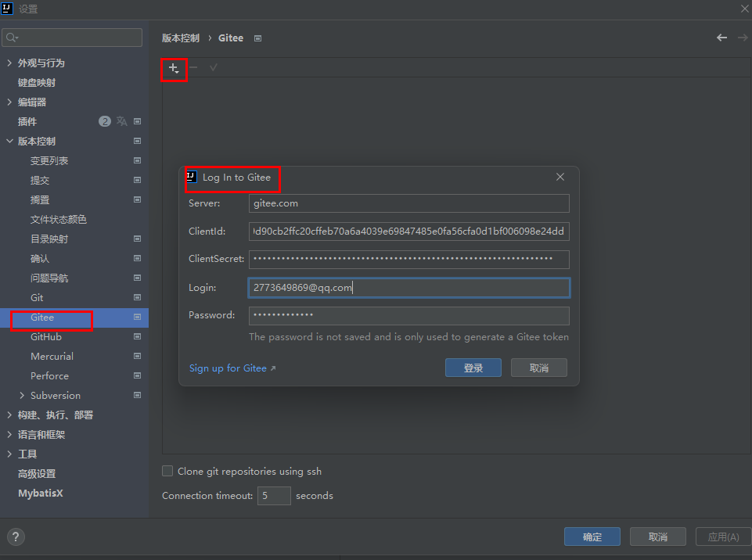752x560 pixels.
Task: Click 确定 in the settings window
Action: (592, 537)
